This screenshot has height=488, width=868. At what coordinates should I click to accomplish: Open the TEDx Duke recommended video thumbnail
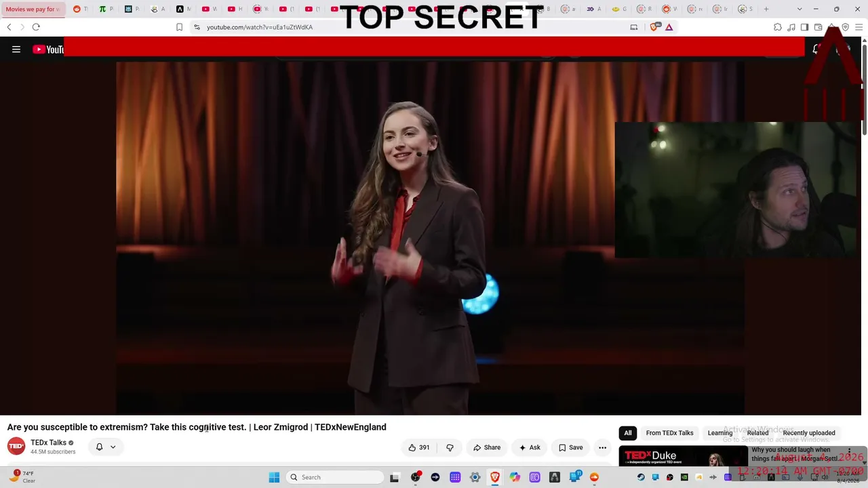[683, 456]
